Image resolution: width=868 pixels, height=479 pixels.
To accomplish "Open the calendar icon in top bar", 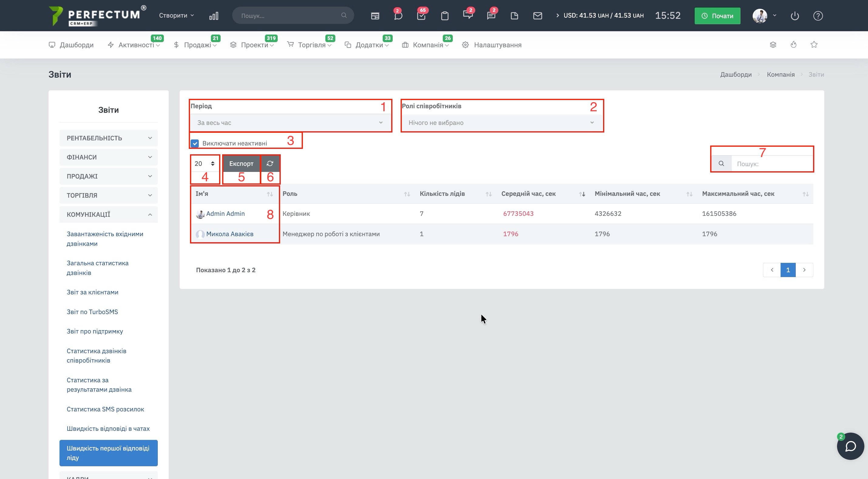I will [375, 16].
